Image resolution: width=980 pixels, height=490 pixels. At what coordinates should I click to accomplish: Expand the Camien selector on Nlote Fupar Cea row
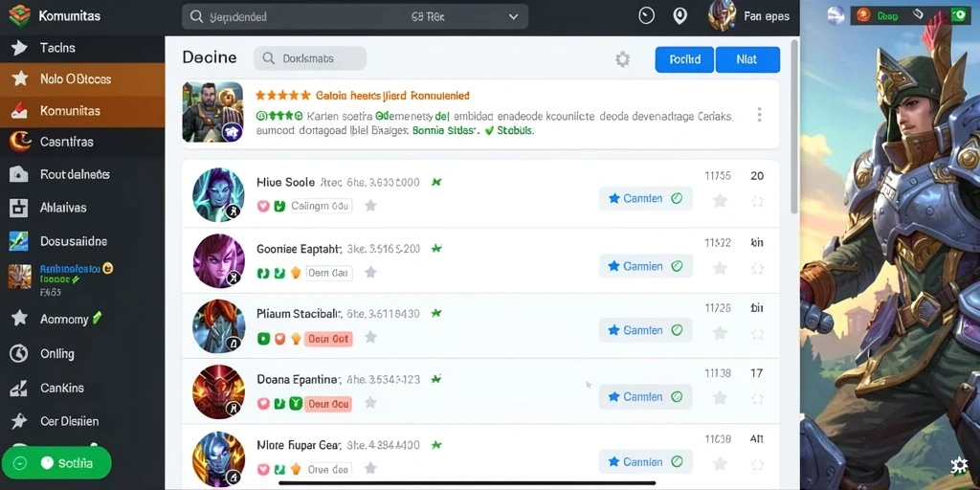(646, 462)
